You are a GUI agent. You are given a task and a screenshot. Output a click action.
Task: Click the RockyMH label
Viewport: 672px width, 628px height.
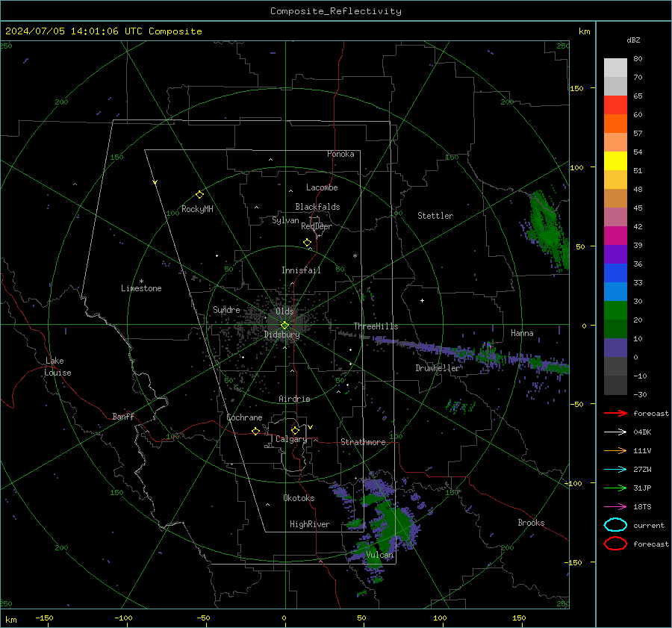point(197,209)
